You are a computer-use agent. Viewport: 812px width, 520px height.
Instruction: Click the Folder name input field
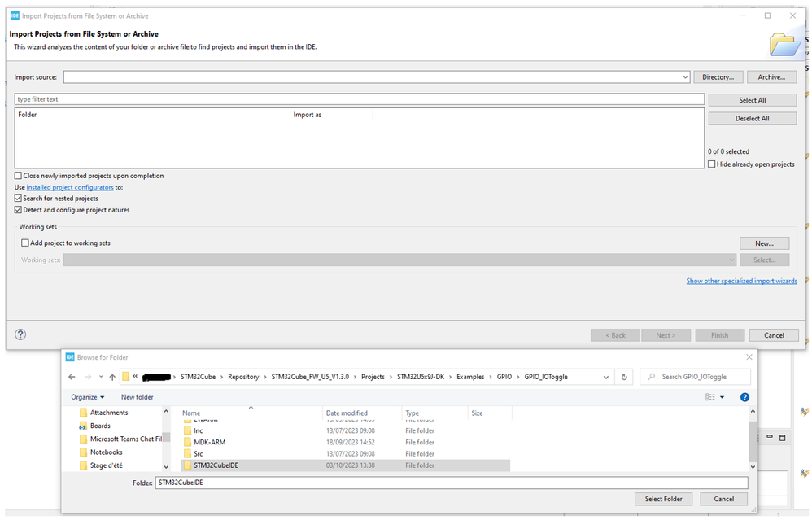452,483
